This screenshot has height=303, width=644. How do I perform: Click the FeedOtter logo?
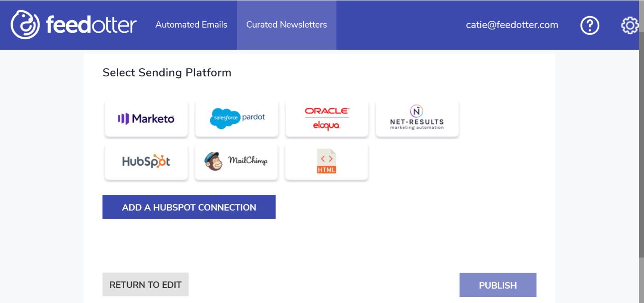74,24
